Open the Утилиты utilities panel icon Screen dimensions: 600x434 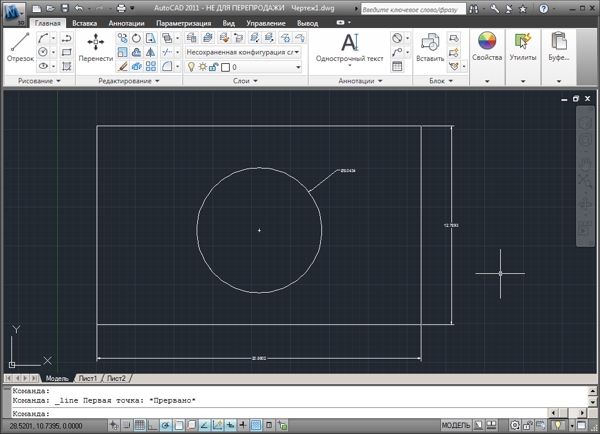tap(522, 46)
